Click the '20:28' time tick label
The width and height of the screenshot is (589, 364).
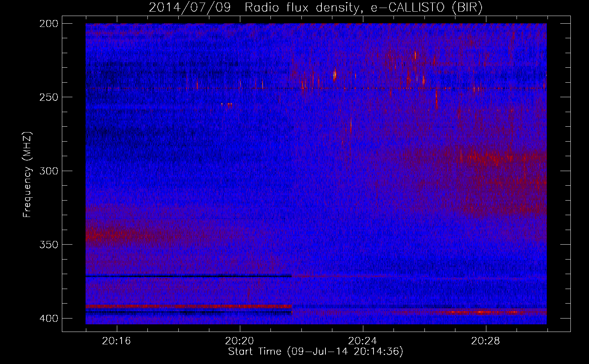(x=486, y=341)
